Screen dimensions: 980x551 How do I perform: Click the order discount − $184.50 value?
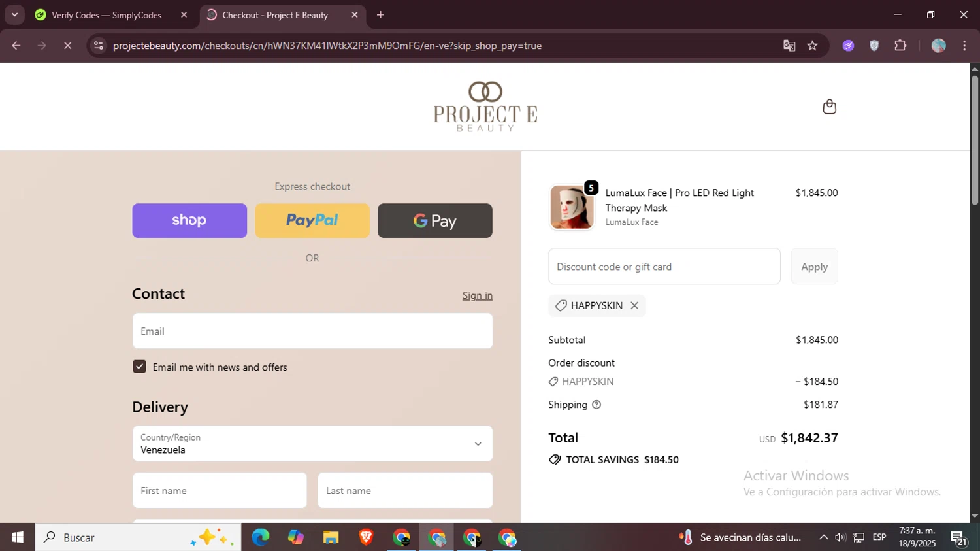click(817, 382)
